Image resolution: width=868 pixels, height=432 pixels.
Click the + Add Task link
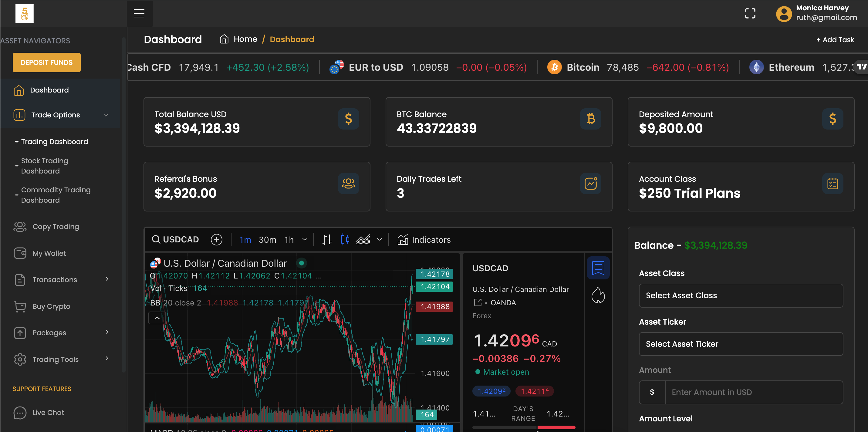coord(835,40)
